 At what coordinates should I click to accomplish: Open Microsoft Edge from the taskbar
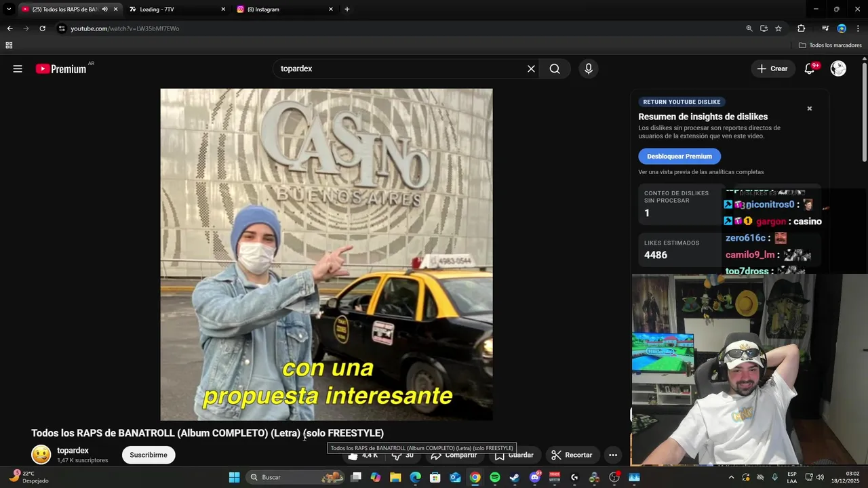(415, 477)
